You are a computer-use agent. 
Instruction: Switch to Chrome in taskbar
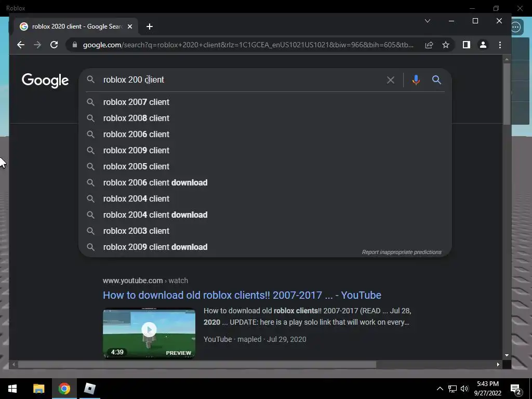(64, 389)
